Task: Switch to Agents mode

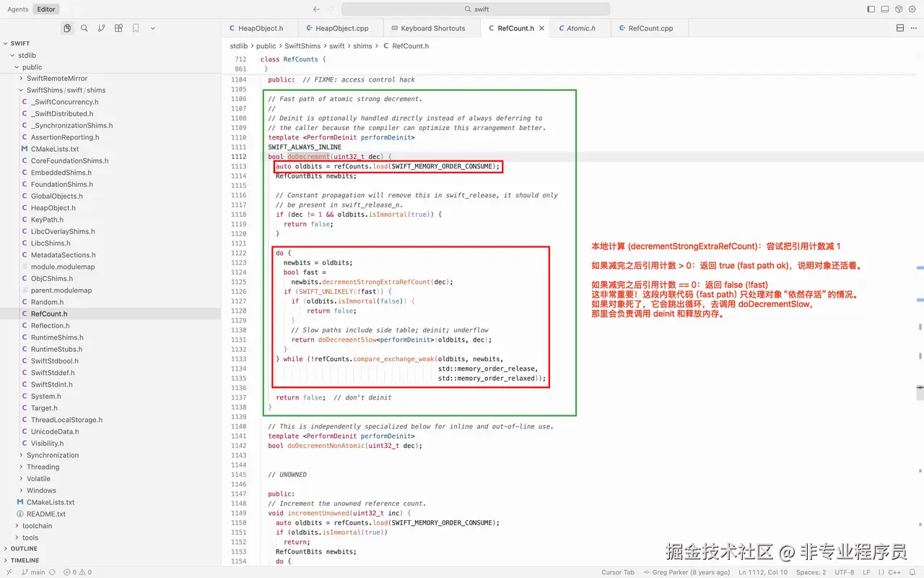Action: coord(18,9)
